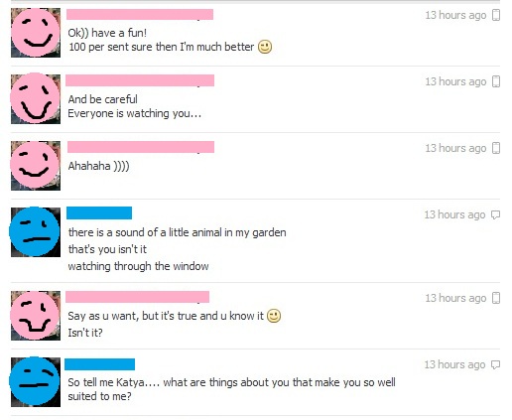Open blue avatar next to garden message

pyautogui.click(x=36, y=232)
